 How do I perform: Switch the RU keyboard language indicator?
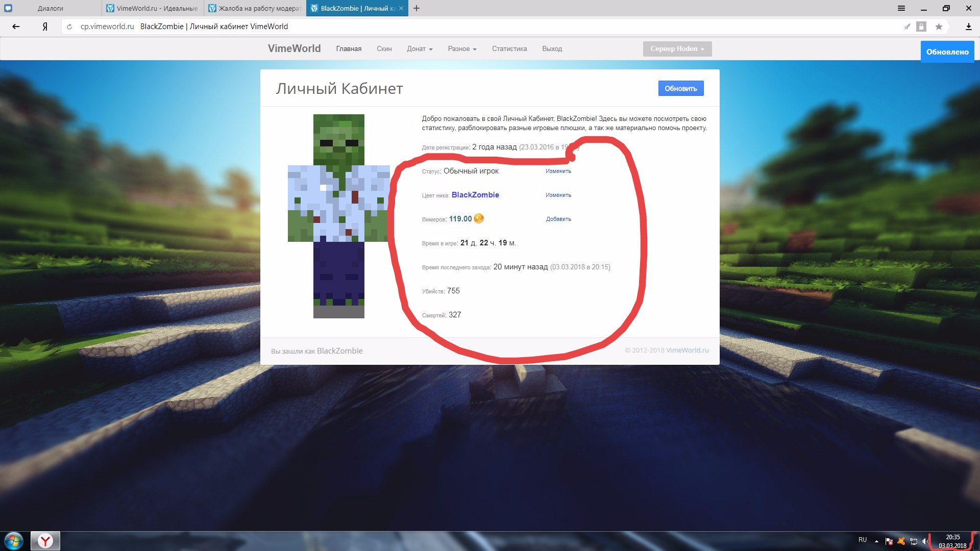point(863,540)
